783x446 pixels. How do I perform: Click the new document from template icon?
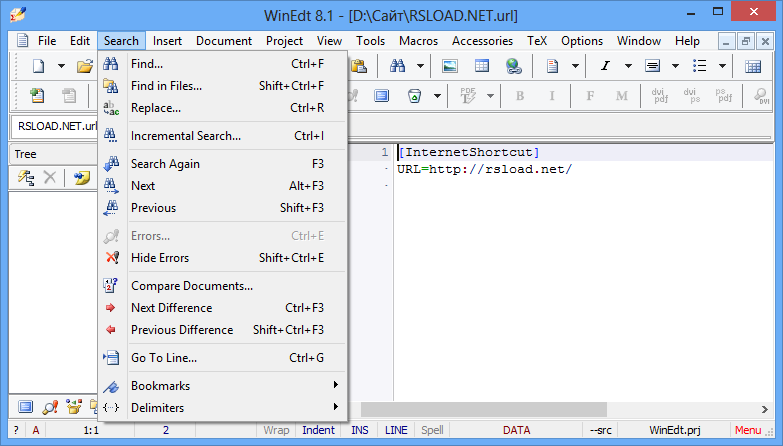pyautogui.click(x=36, y=95)
